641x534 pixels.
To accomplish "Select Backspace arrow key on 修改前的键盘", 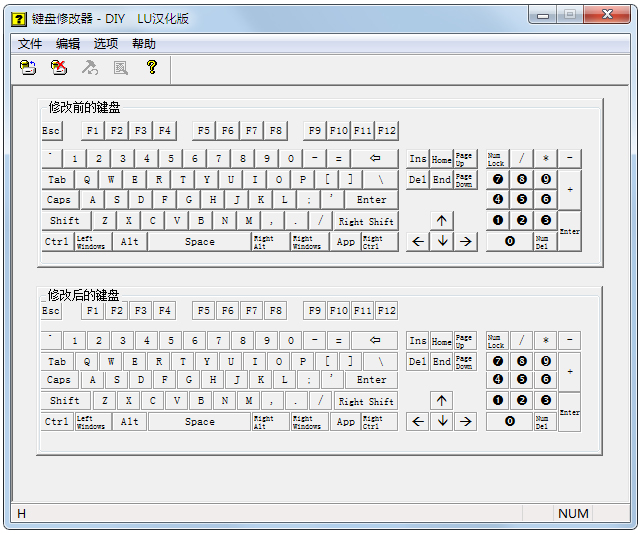I will click(x=375, y=158).
